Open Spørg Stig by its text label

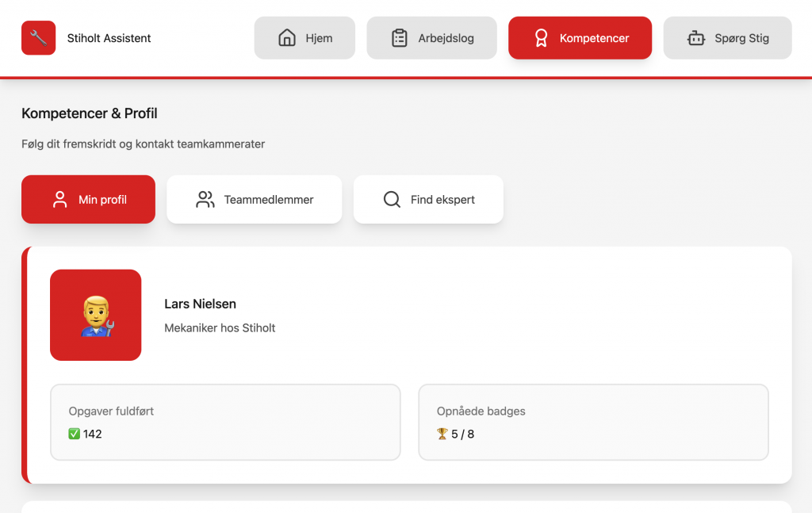pyautogui.click(x=741, y=38)
